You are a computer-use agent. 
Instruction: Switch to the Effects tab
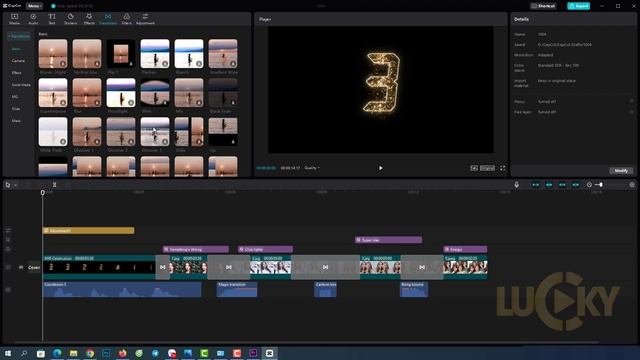pyautogui.click(x=89, y=19)
